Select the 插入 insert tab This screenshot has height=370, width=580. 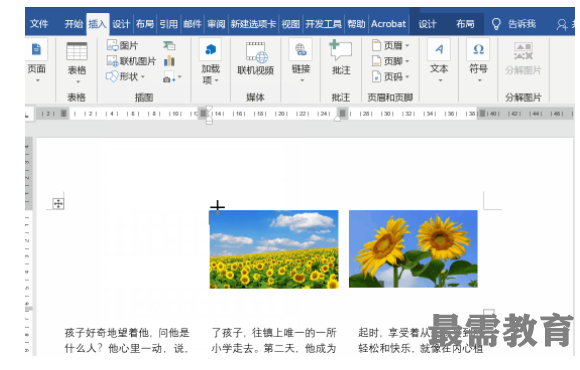pyautogui.click(x=98, y=24)
